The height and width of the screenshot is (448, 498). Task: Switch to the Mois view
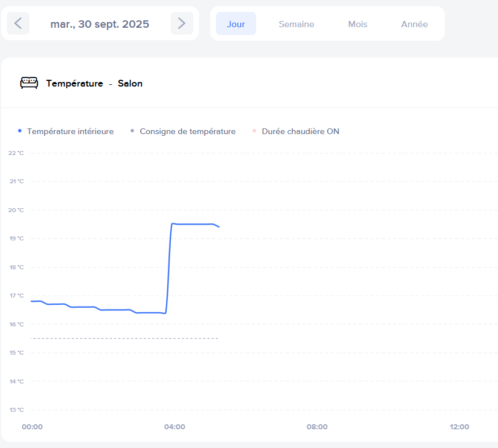click(x=357, y=24)
